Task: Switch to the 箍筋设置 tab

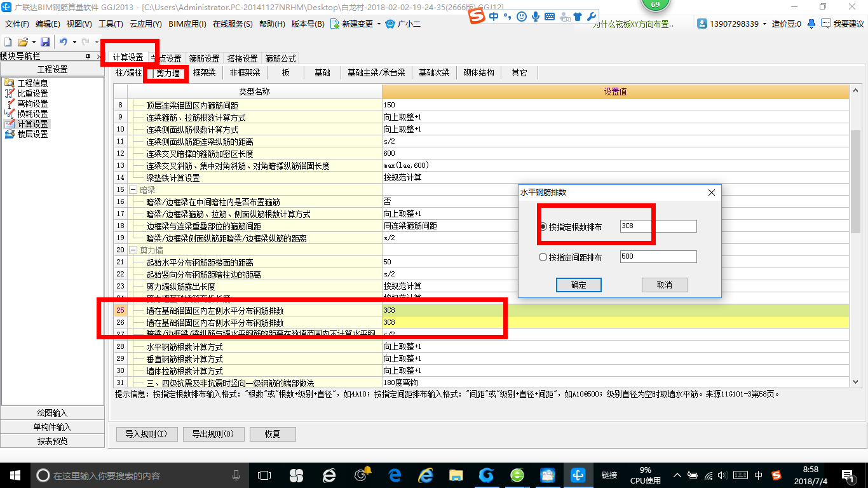Action: [204, 58]
